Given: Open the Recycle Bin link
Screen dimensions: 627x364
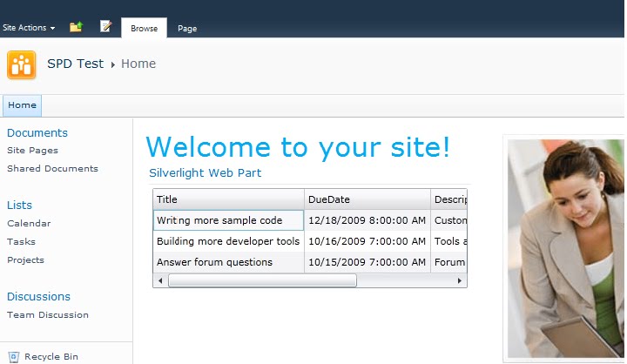Looking at the screenshot, I should click(x=51, y=356).
